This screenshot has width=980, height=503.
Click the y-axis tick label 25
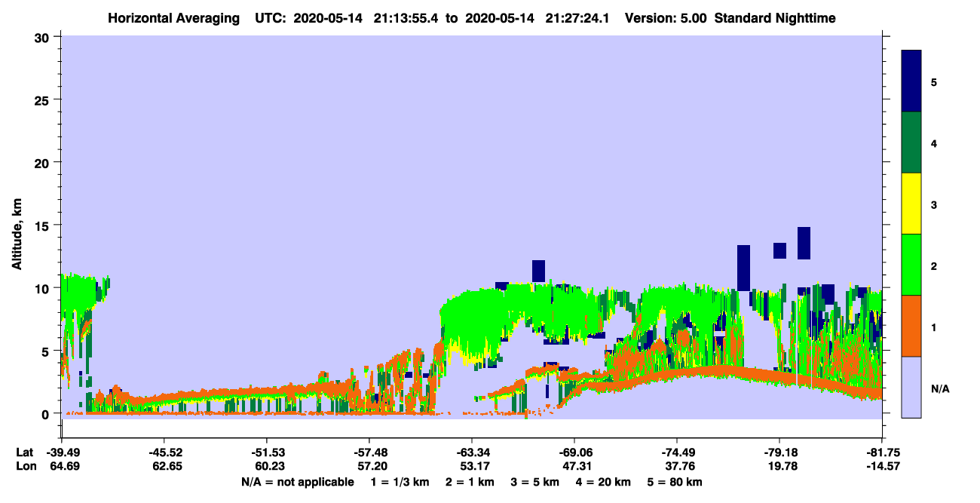[44, 100]
